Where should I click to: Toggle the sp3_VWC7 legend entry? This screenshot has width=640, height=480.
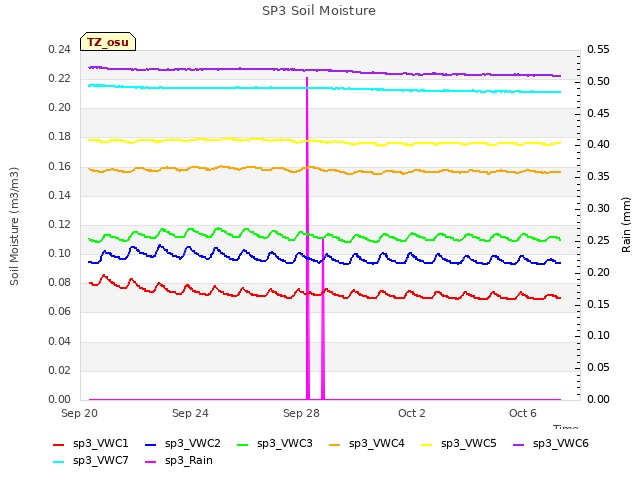pyautogui.click(x=91, y=461)
